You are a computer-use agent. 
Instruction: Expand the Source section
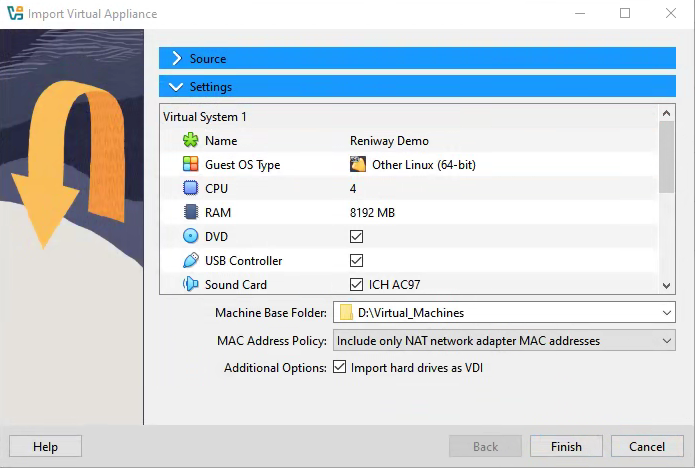417,58
